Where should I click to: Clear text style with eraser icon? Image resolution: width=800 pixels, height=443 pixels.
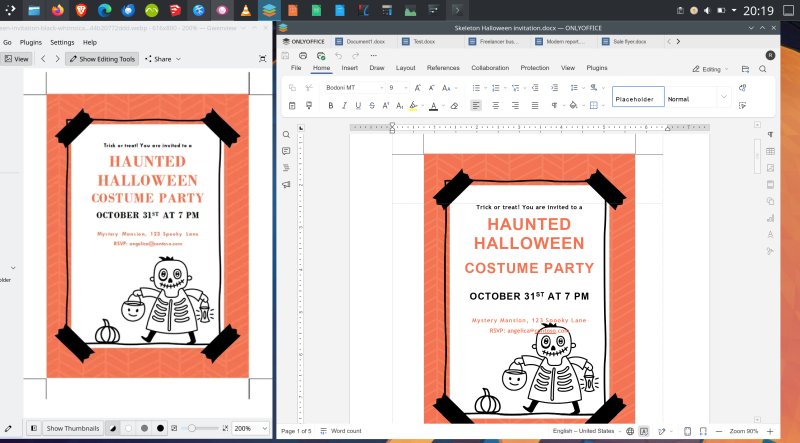pos(454,106)
